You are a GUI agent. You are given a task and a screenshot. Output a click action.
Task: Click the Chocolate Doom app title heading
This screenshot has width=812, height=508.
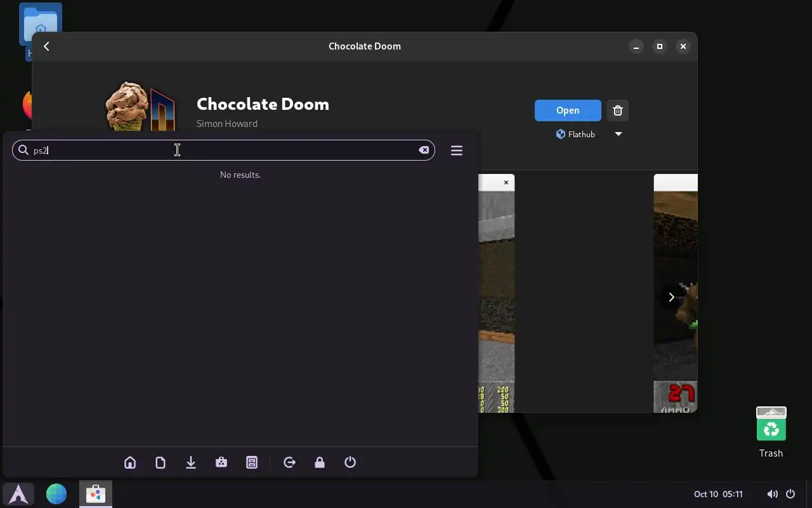coord(263,104)
